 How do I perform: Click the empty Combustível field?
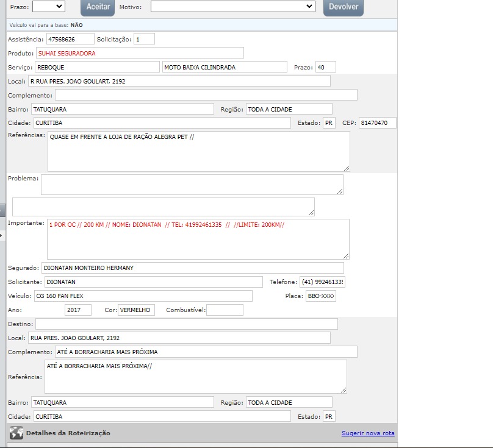click(x=225, y=310)
